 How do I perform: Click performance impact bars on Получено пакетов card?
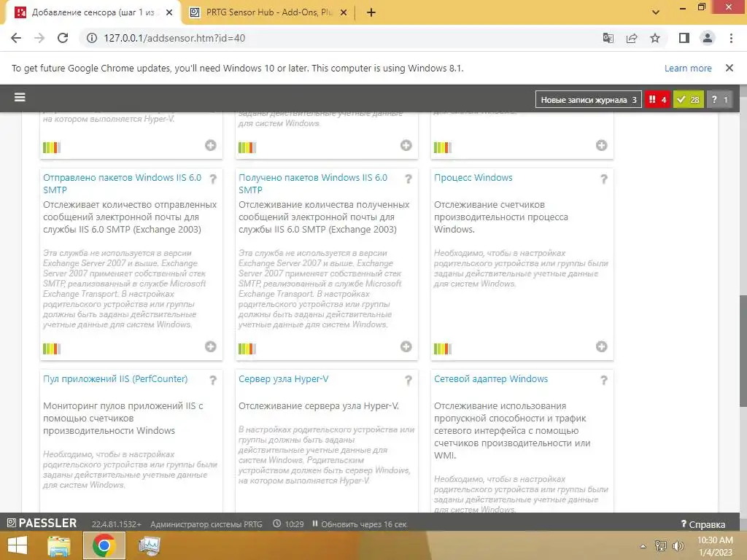click(247, 349)
